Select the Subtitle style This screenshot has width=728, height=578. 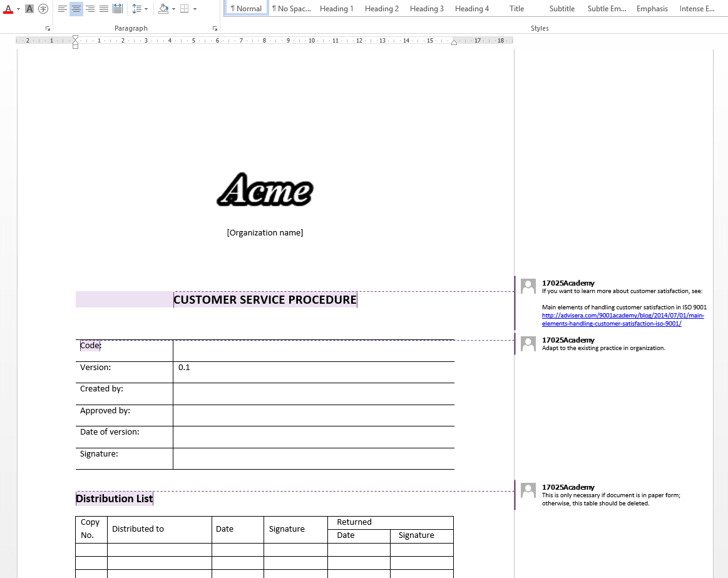click(561, 8)
